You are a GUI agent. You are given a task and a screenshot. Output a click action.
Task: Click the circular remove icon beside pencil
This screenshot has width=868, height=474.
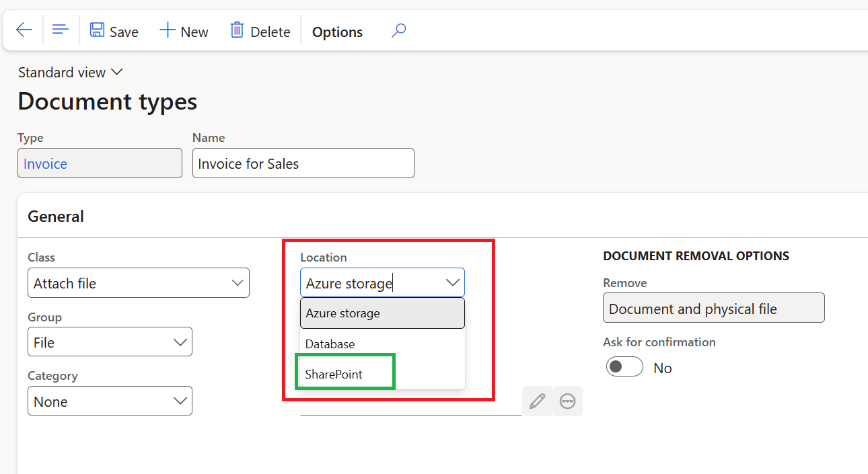pos(567,401)
